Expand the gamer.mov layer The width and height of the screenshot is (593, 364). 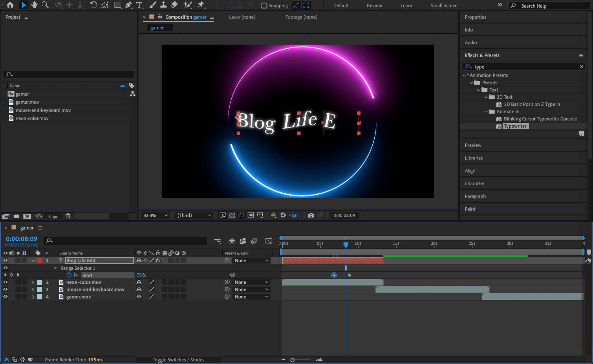33,297
